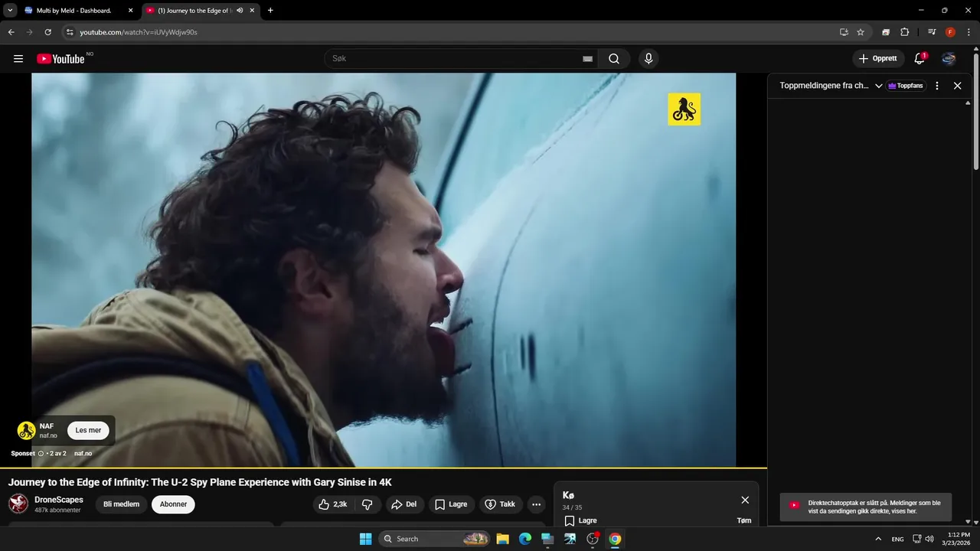
Task: Open the Chrome three-dot menu
Action: pyautogui.click(x=969, y=32)
